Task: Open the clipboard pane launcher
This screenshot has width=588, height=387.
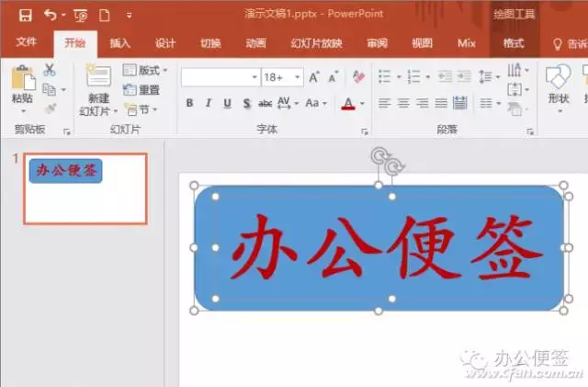Action: point(67,131)
